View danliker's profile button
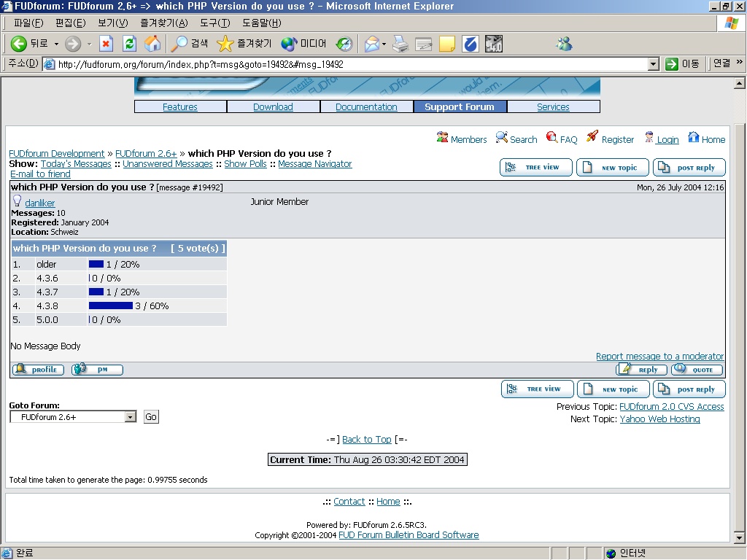The width and height of the screenshot is (747, 560). [x=38, y=369]
